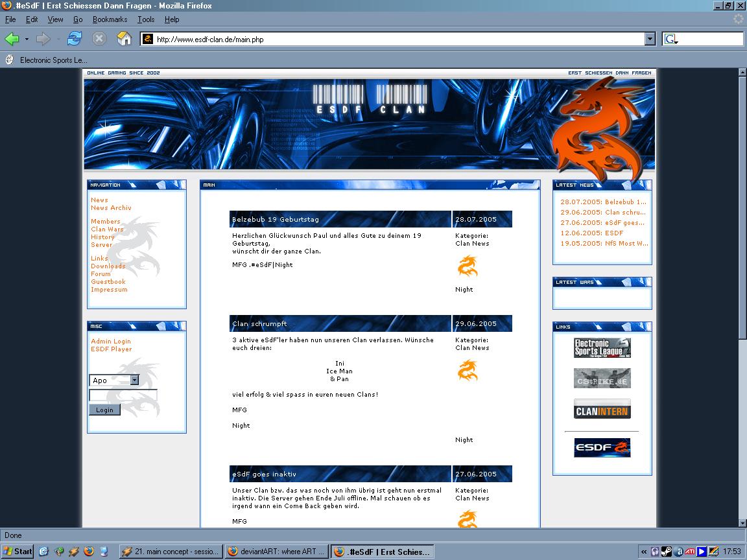Expand the Apo username dropdown

(x=134, y=380)
